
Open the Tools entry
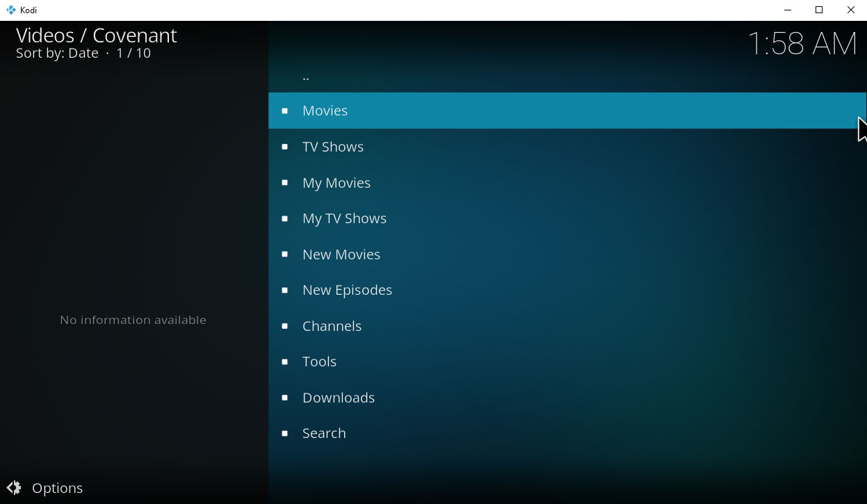567,361
